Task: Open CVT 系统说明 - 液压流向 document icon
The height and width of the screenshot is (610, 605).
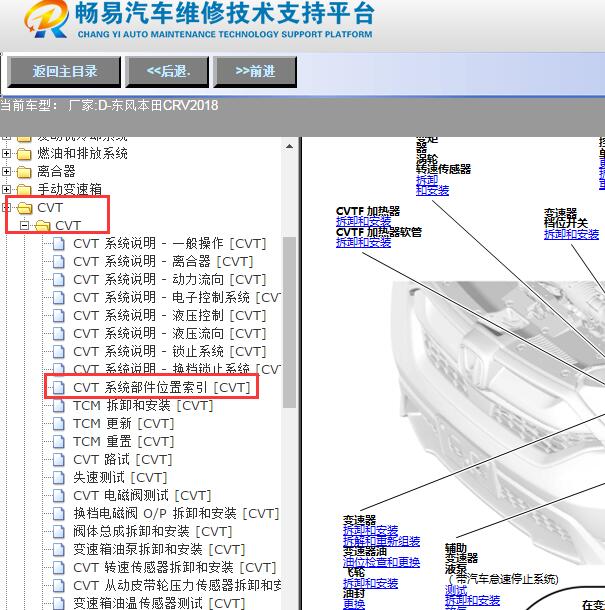Action: 59,333
